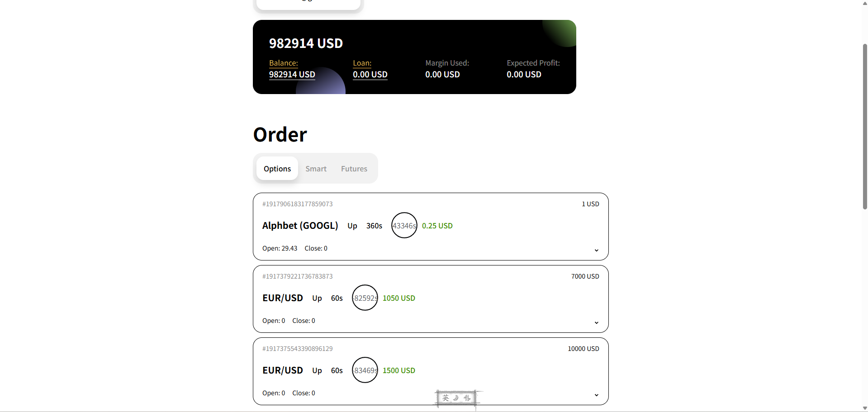Click the rightmost IME toolbar icon
Viewport: 868px width, 412px height.
[467, 398]
